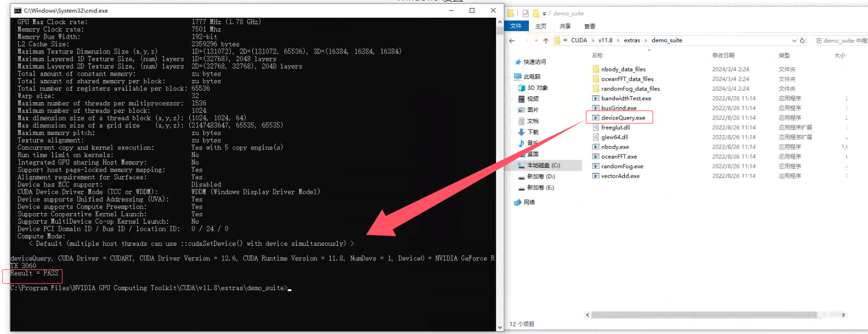Click the properties checkmark icon in Explorer's title bar
Viewport: 868px width, 334px height.
(525, 14)
